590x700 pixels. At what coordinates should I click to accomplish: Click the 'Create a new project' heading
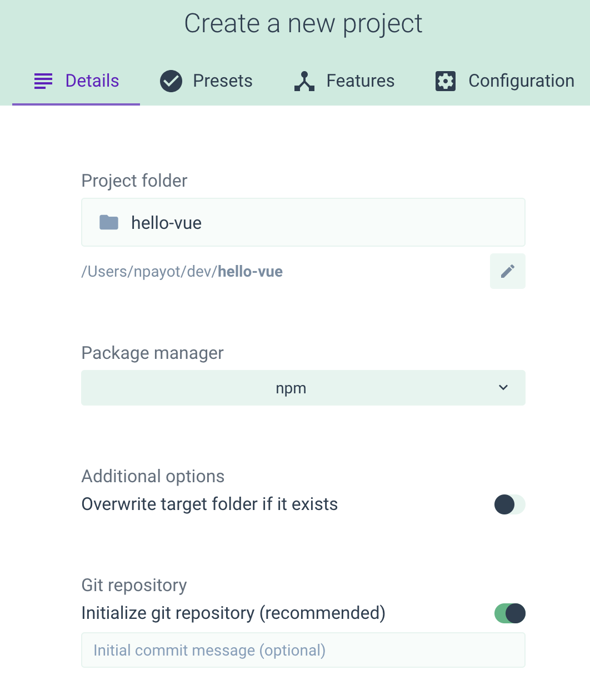[x=303, y=24]
